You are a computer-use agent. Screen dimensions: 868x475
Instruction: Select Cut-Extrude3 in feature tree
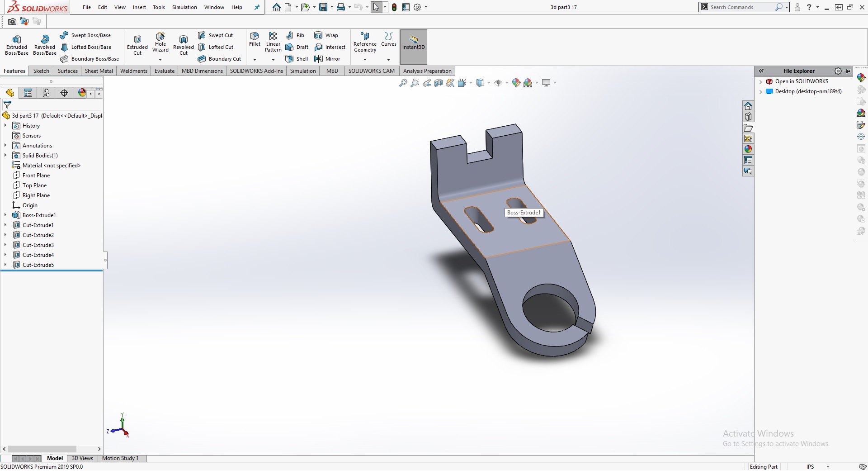point(38,245)
